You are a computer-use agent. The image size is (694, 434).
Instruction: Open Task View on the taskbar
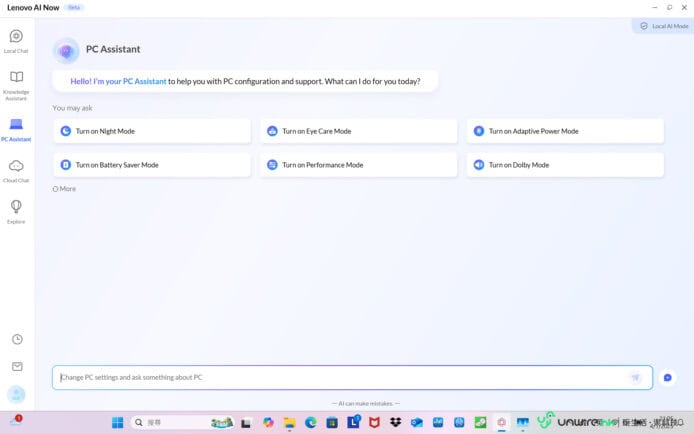(246, 423)
